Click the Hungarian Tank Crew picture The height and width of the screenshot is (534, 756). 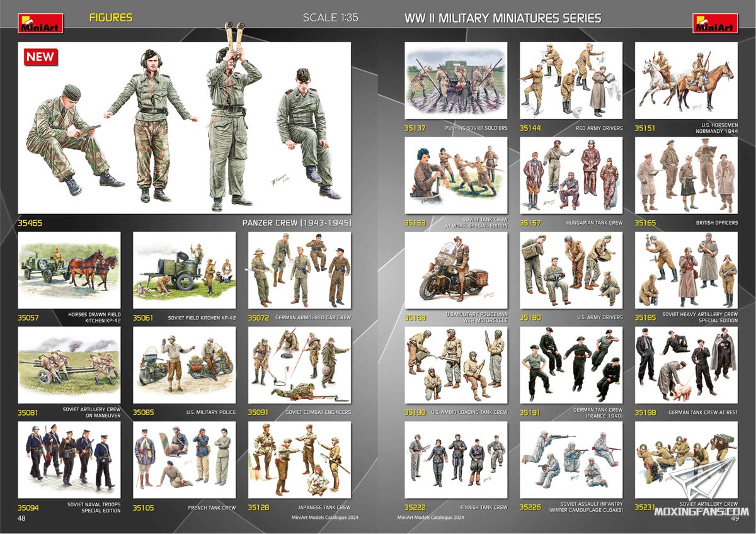click(571, 176)
